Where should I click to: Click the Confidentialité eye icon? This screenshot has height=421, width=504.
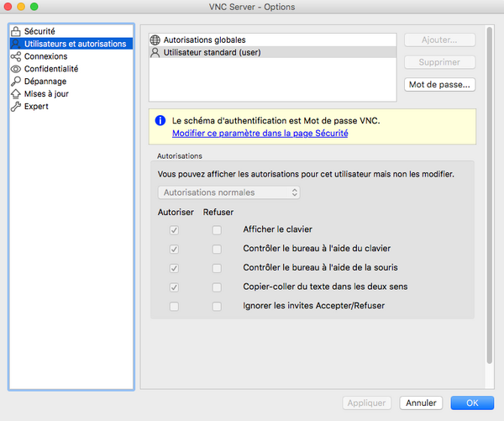click(16, 69)
